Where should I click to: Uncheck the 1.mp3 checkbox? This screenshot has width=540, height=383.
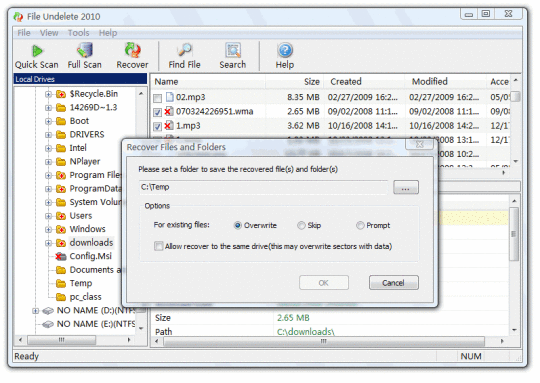(157, 126)
